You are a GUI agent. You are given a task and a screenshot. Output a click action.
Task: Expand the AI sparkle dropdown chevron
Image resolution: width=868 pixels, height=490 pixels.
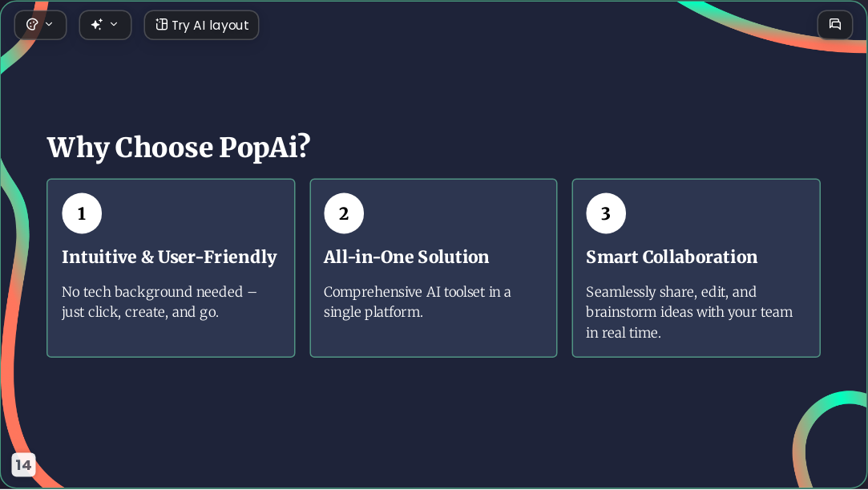[114, 24]
